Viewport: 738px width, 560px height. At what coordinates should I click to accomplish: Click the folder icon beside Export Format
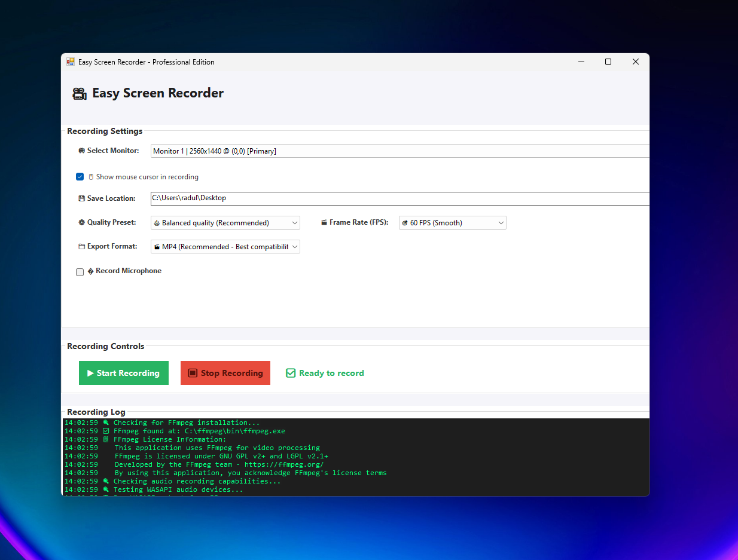click(82, 246)
